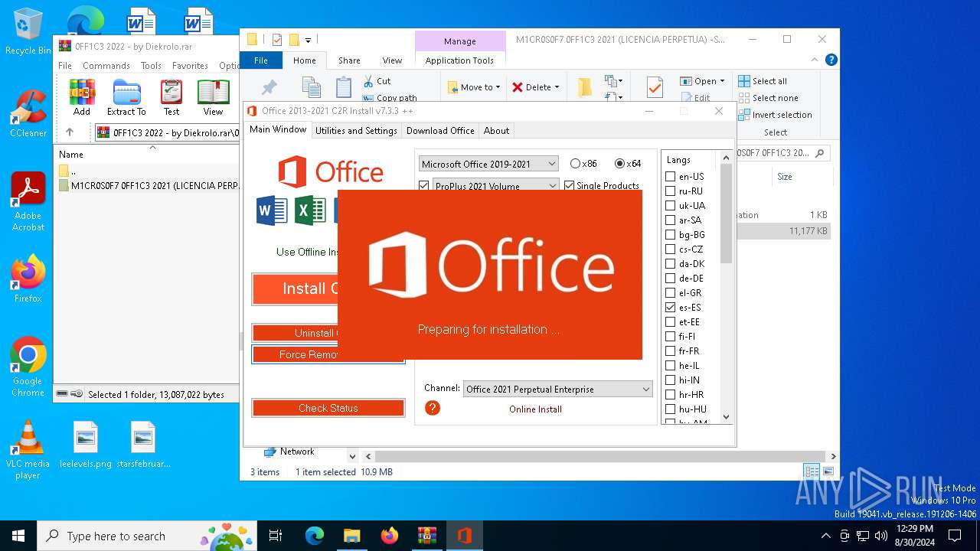This screenshot has height=551, width=980.
Task: Select M1CR0S0F7 folder in WinRAR list
Action: pyautogui.click(x=150, y=185)
